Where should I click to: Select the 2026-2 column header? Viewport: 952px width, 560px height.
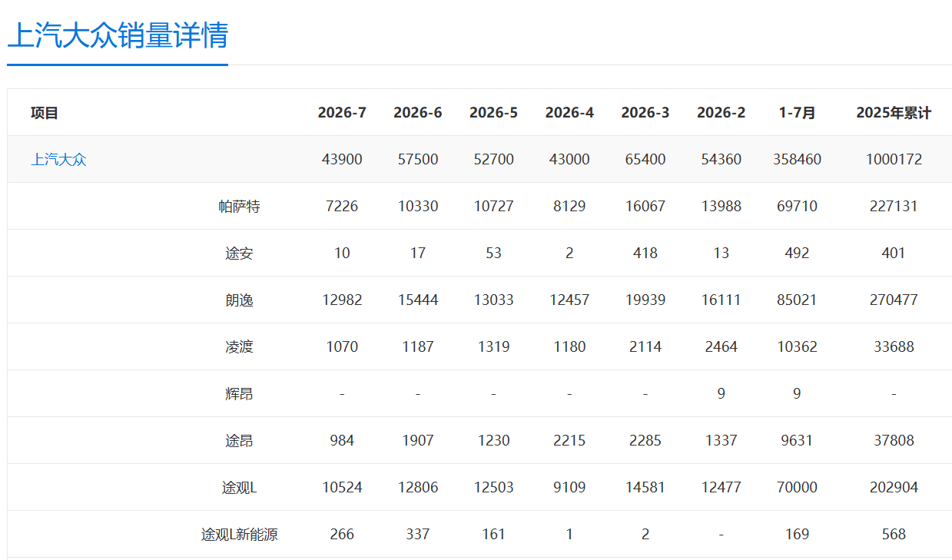(x=721, y=113)
